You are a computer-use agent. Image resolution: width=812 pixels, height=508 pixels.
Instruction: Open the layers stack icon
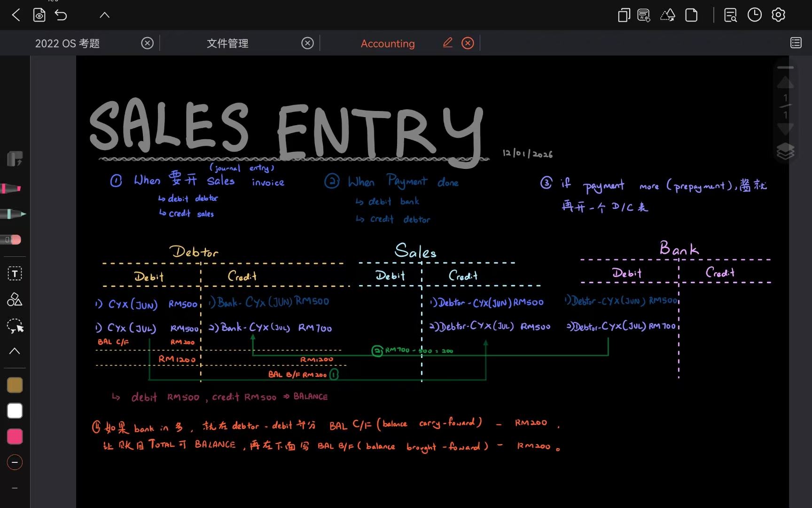(x=785, y=151)
